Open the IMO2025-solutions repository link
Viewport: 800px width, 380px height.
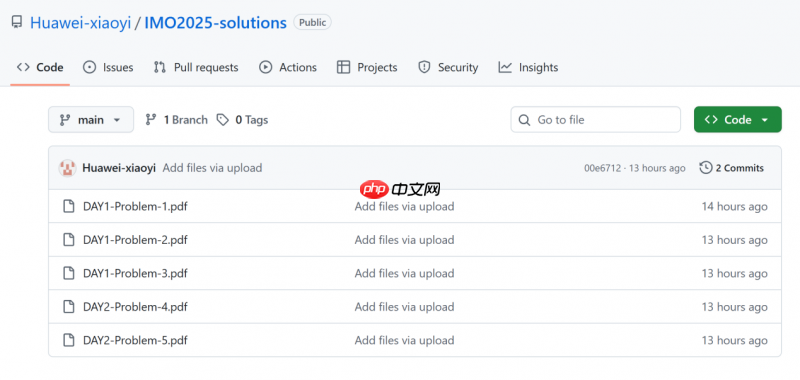coord(215,22)
